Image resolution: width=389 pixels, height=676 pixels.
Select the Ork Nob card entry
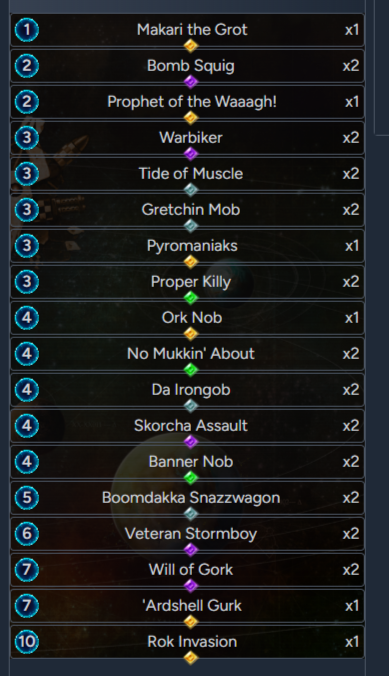[187, 318]
